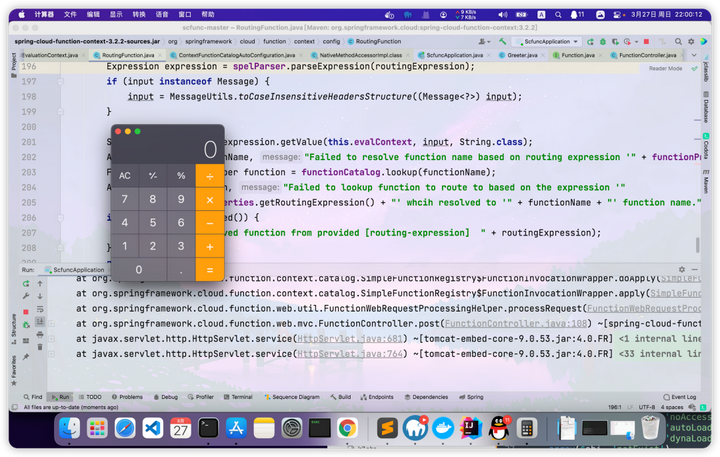Image resolution: width=720 pixels, height=457 pixels.
Task: Open HttpServlet.java:764 link in console
Action: pyautogui.click(x=350, y=354)
